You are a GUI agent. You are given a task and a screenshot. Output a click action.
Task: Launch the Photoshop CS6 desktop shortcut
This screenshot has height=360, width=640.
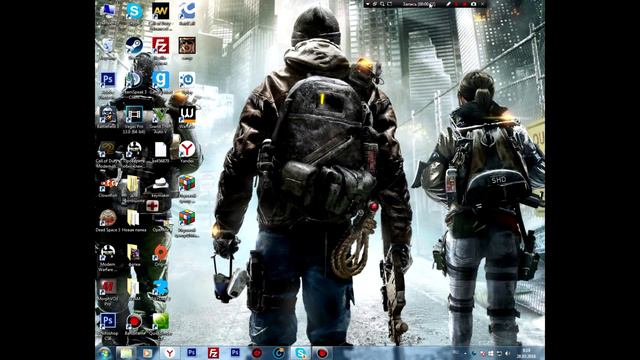108,321
